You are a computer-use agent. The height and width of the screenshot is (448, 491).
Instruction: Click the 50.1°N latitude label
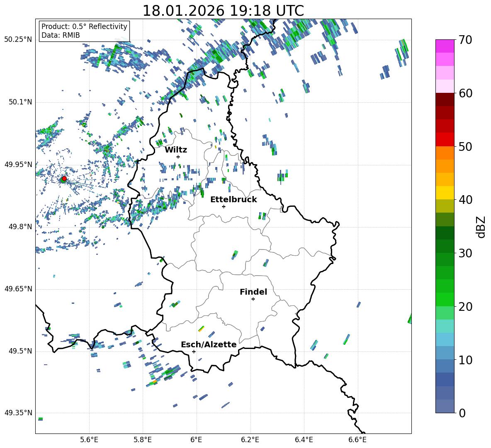click(20, 102)
